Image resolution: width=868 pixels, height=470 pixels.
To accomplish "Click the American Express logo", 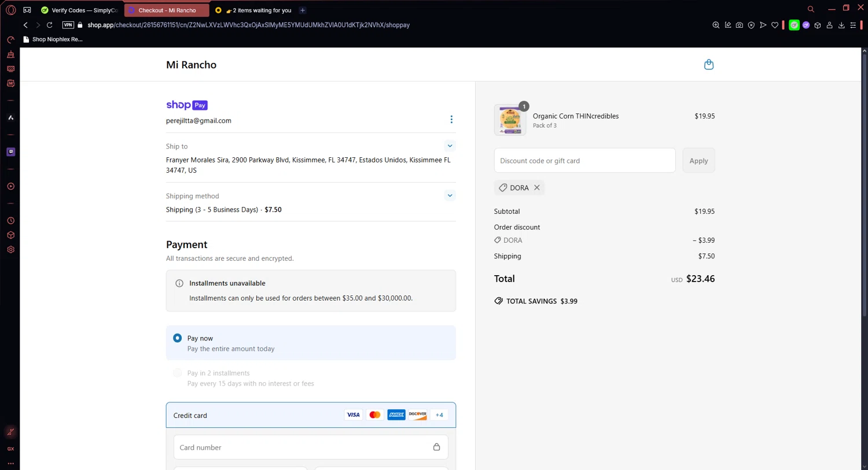I will click(396, 415).
